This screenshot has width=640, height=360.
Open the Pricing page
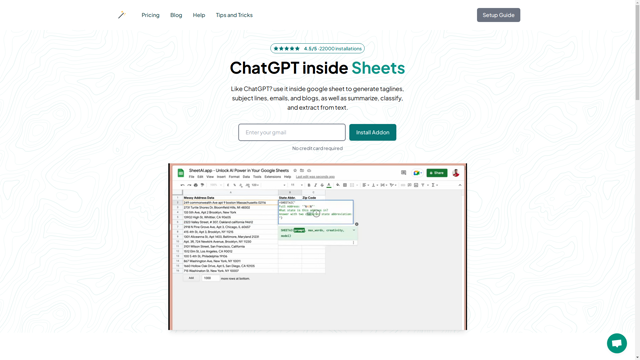[151, 15]
